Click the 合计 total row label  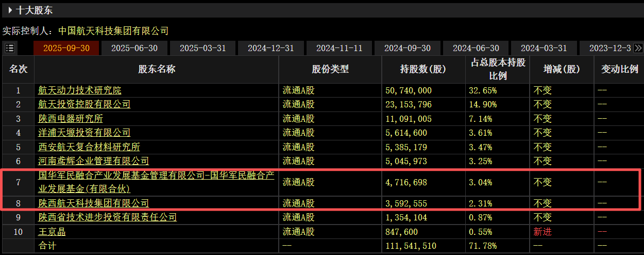[47, 246]
